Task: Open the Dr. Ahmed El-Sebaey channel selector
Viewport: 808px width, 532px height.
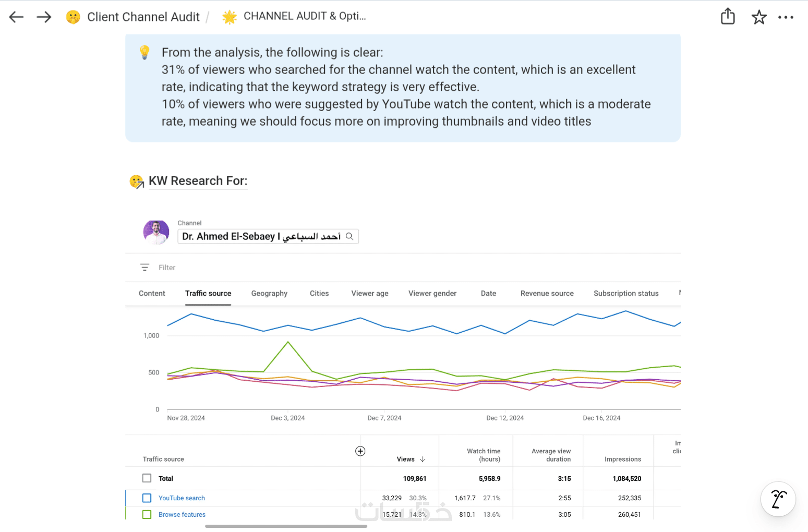Action: (x=261, y=236)
